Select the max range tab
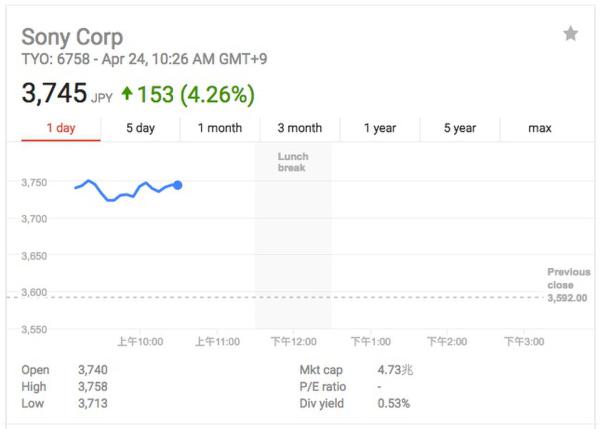The height and width of the screenshot is (429, 600). pos(540,128)
